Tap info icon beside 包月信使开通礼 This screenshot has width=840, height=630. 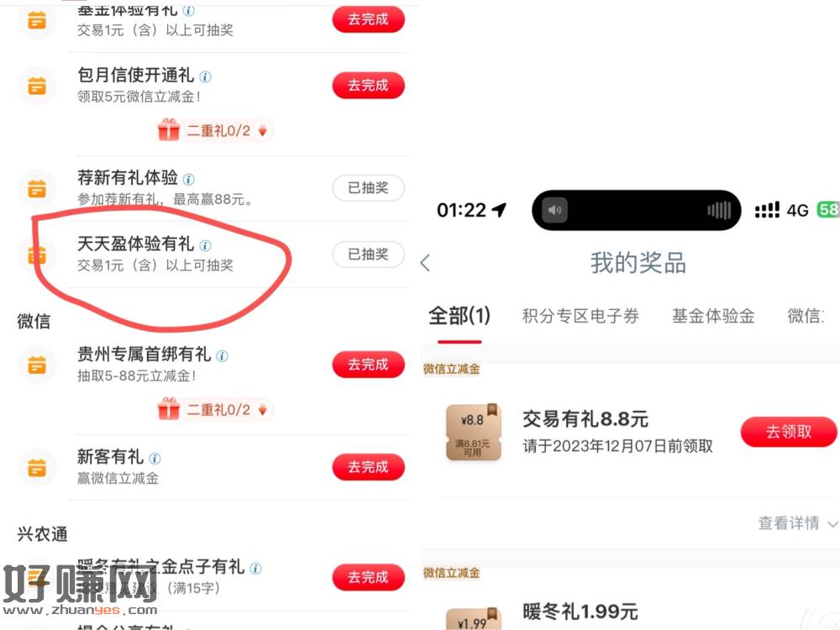[x=205, y=76]
